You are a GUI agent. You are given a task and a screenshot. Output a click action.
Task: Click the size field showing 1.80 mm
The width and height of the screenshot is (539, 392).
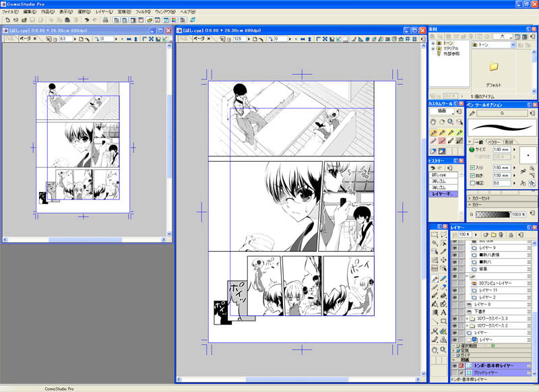[501, 150]
